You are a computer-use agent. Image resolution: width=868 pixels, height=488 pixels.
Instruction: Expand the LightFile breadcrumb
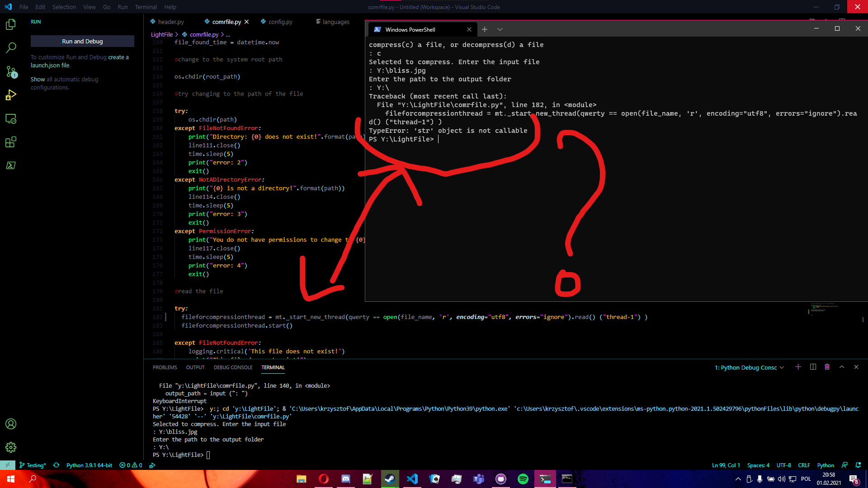[161, 34]
